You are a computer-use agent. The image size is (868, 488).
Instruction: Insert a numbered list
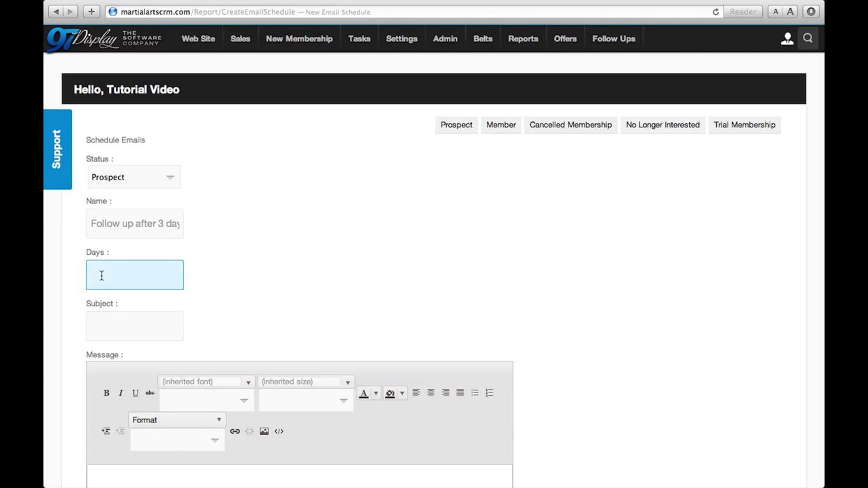pos(489,393)
